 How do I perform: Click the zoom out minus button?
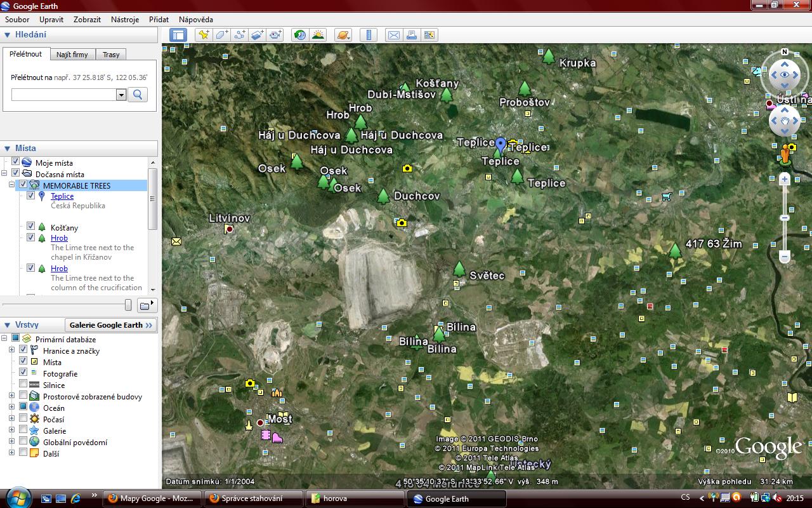click(x=785, y=257)
